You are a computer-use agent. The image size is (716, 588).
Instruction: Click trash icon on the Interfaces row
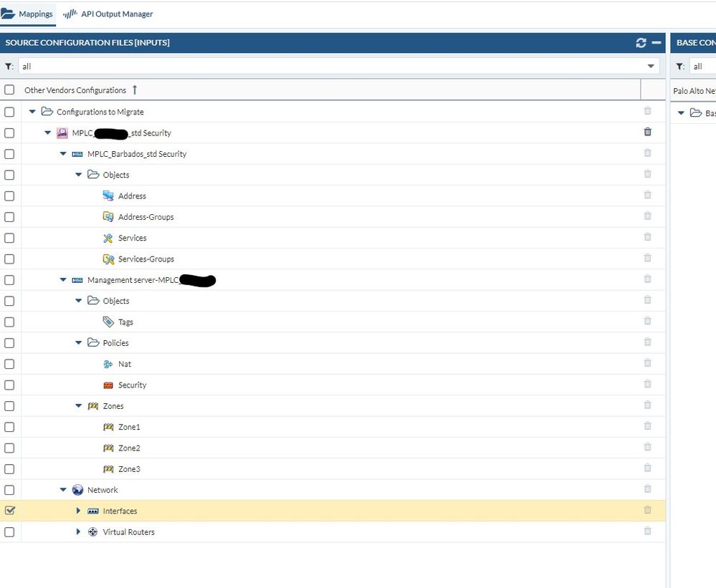(x=647, y=509)
